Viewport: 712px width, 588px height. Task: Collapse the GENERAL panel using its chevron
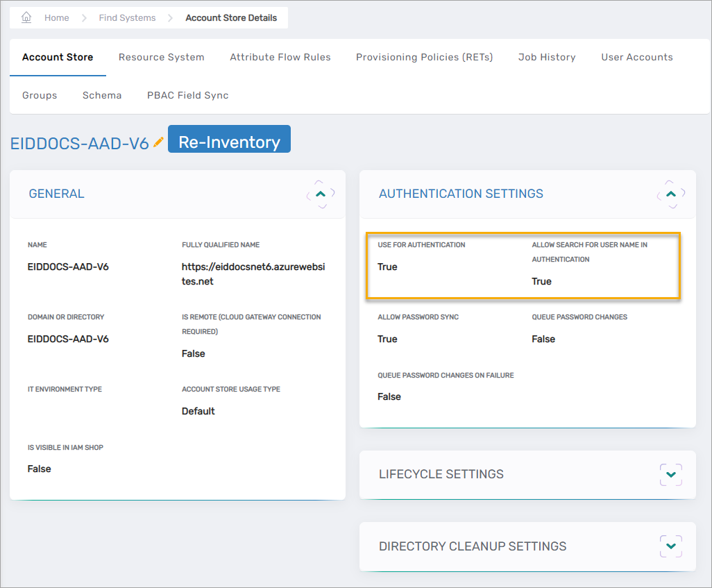[x=321, y=194]
